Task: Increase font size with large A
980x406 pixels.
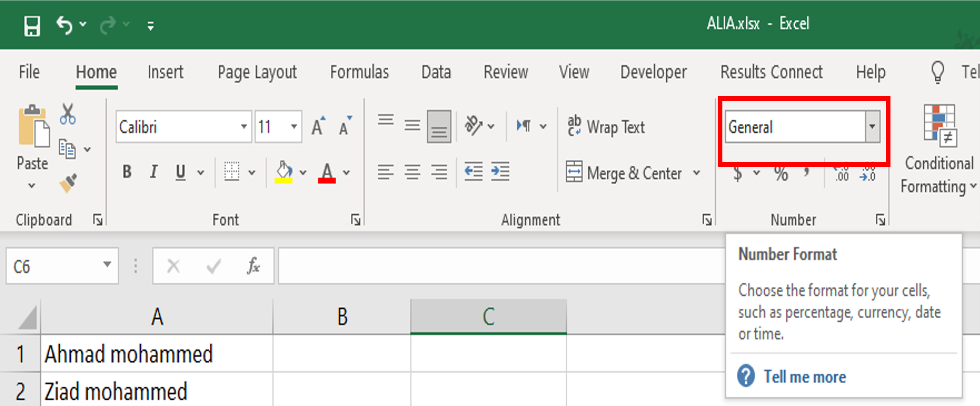Action: (x=319, y=126)
